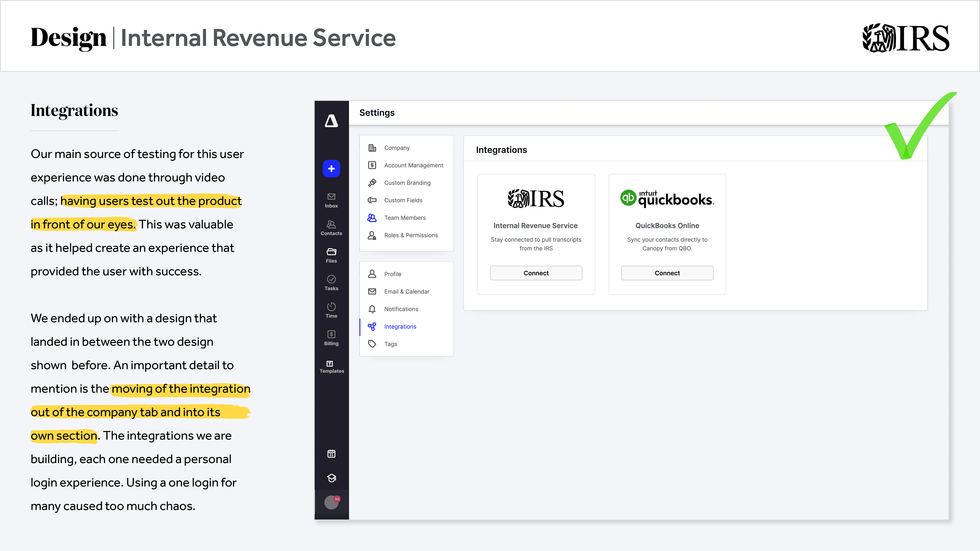Screen dimensions: 980x551
Task: Connect the Internal Revenue Service integration
Action: [536, 273]
